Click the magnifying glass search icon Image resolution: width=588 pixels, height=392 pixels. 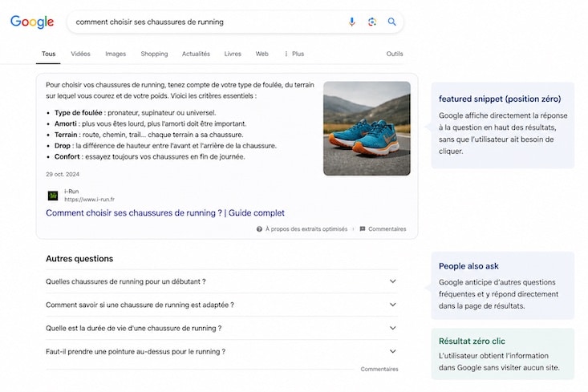coord(392,22)
